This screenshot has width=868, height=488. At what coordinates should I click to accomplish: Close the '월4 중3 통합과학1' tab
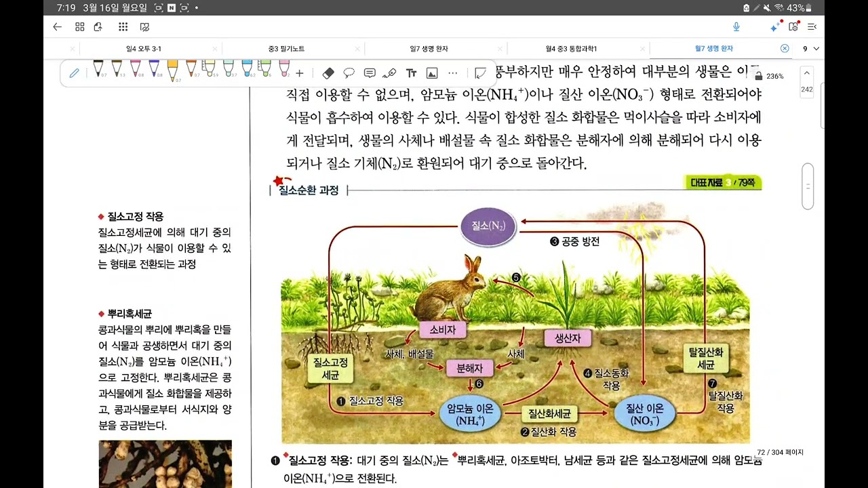pos(642,49)
